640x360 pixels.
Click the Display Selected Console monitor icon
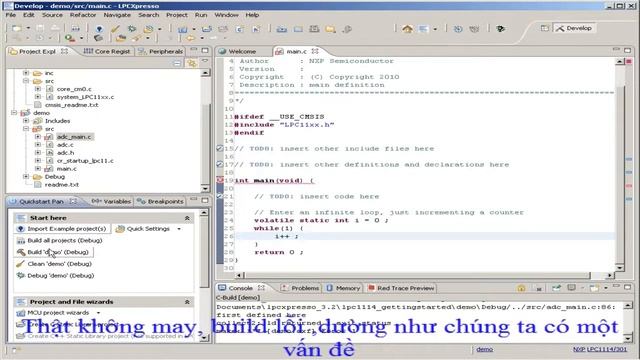(572, 288)
